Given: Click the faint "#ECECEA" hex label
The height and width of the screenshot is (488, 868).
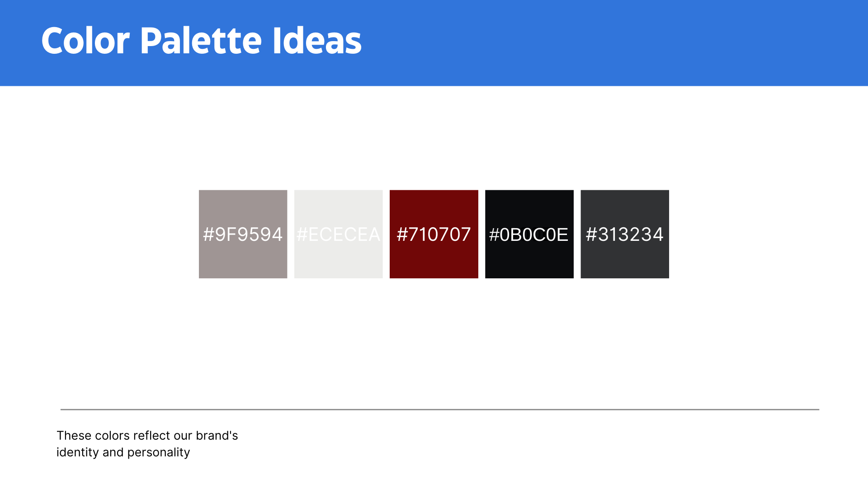Looking at the screenshot, I should coord(338,235).
